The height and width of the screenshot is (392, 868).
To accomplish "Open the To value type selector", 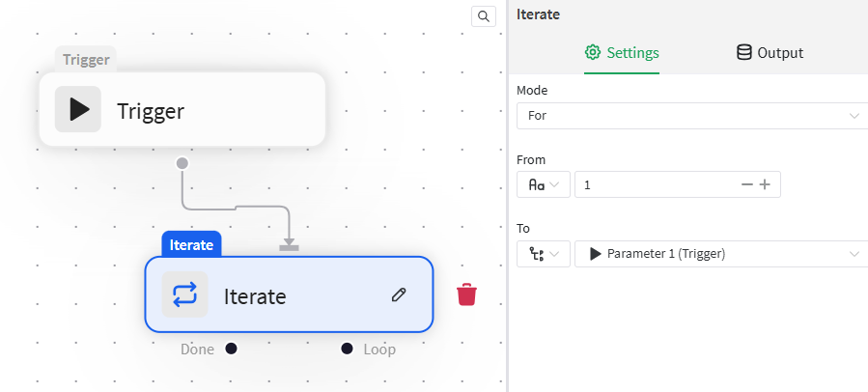I will click(543, 254).
